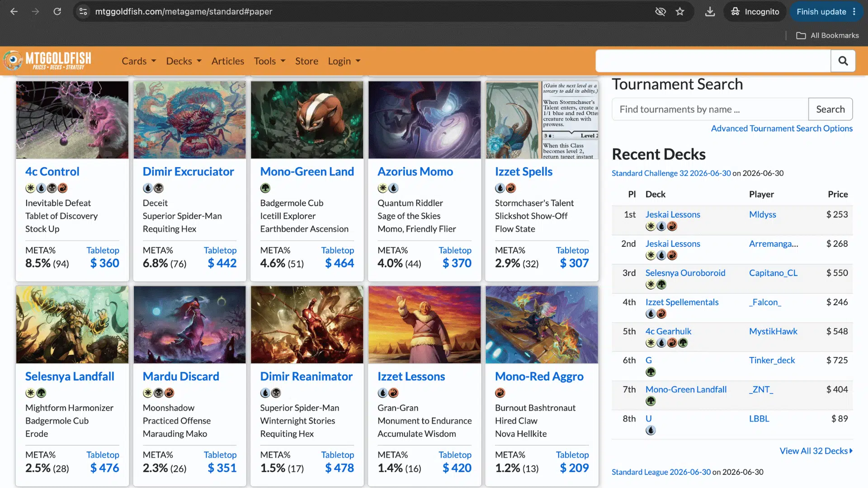
Task: Bookmark this page with the star icon
Action: coord(680,12)
